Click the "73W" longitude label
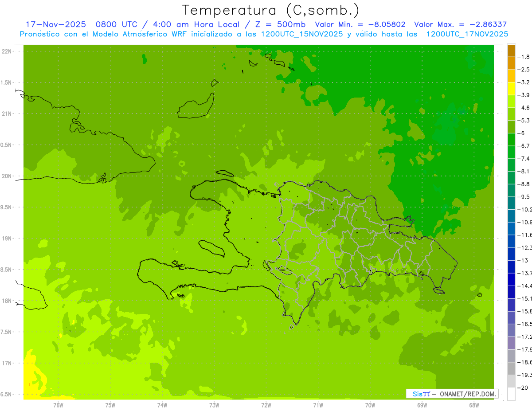The image size is (532, 411). pyautogui.click(x=214, y=405)
